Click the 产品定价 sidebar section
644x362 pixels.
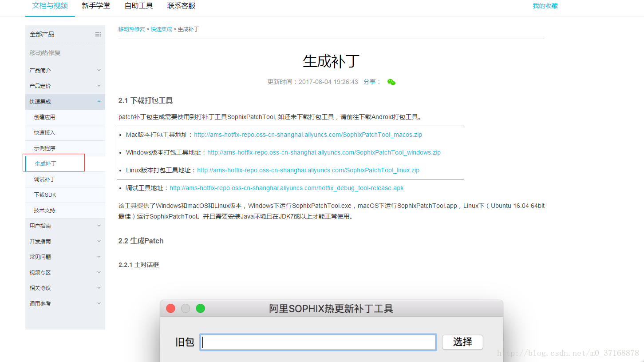65,86
